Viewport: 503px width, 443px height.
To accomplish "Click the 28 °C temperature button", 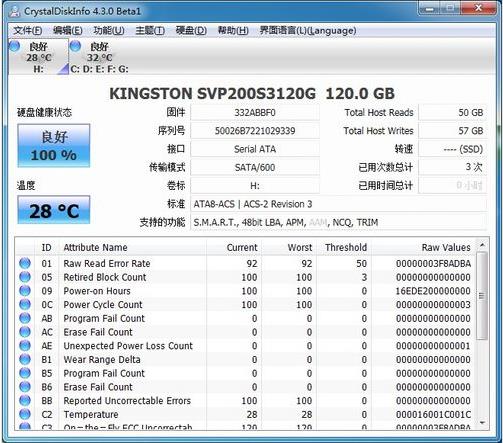I will [x=54, y=210].
